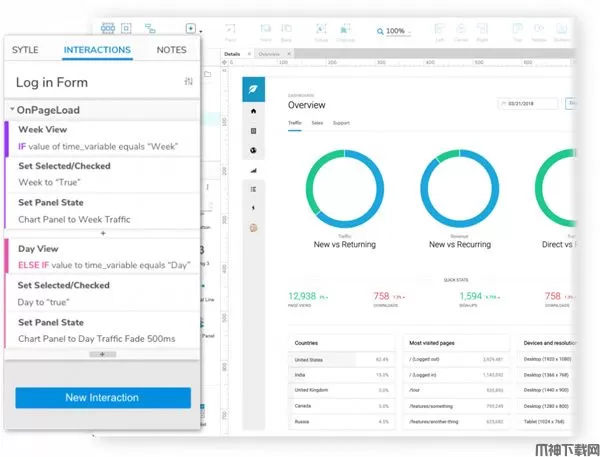This screenshot has width=600, height=457.
Task: Open the filter settings icon beside Log in Form
Action: (189, 82)
